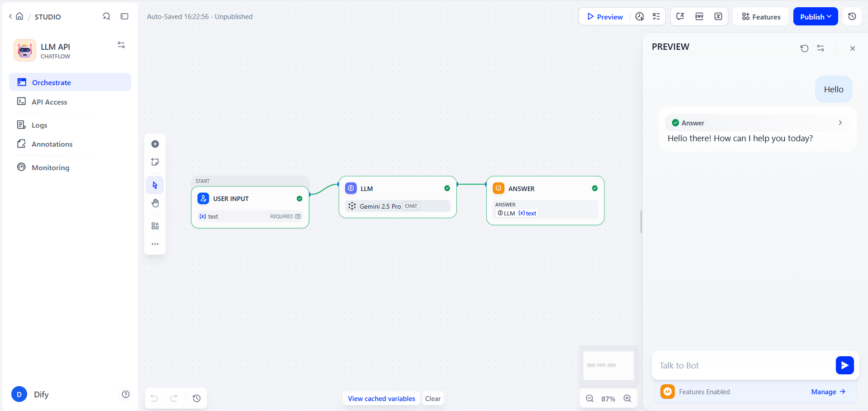
Task: Zoom in on the canvas
Action: click(x=627, y=398)
